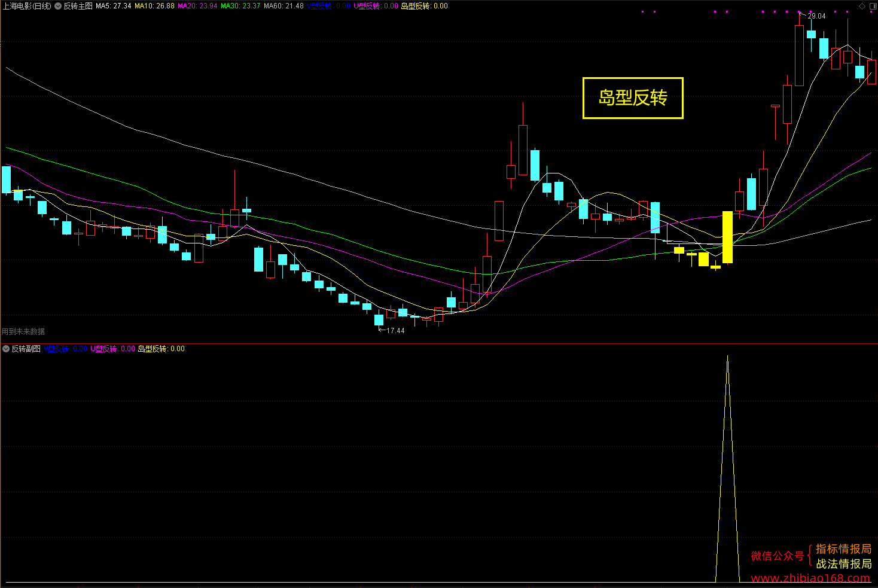
Task: Toggle the side panel icon at top right
Action: (x=872, y=6)
